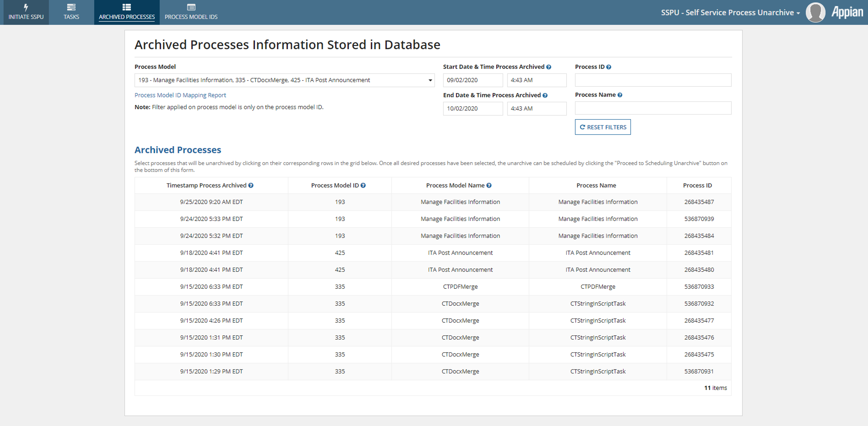Select row with Process ID 268435487

[433, 202]
